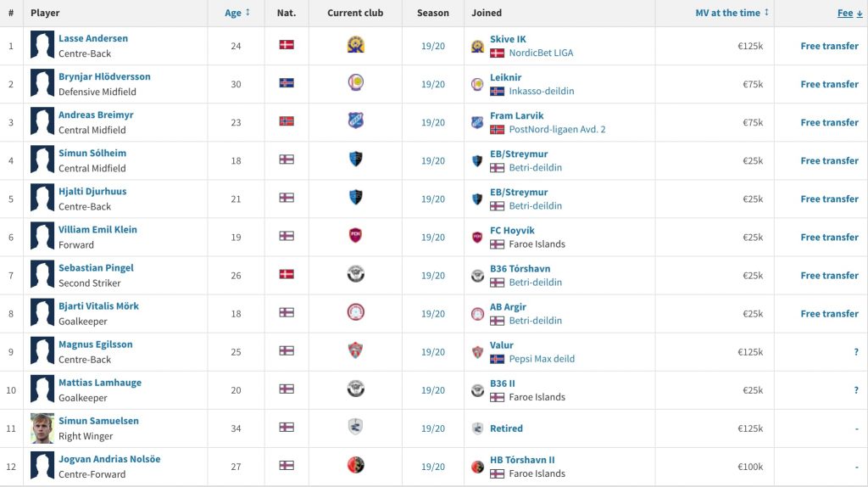Viewport: 868px width, 487px height.
Task: Click Danish flag in Lasse Andersen row
Action: coord(287,45)
